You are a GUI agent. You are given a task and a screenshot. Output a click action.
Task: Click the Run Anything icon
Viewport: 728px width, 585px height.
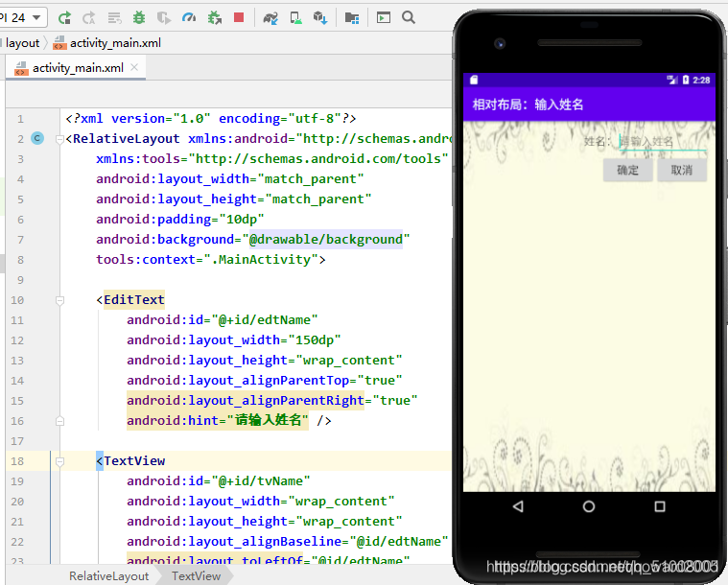[383, 17]
